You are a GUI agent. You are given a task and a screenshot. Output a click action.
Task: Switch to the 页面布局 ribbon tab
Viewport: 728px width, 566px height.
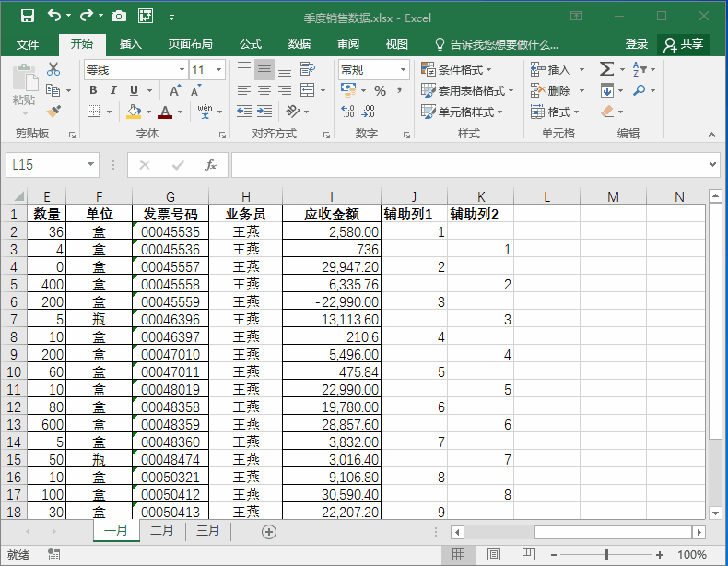pyautogui.click(x=190, y=44)
